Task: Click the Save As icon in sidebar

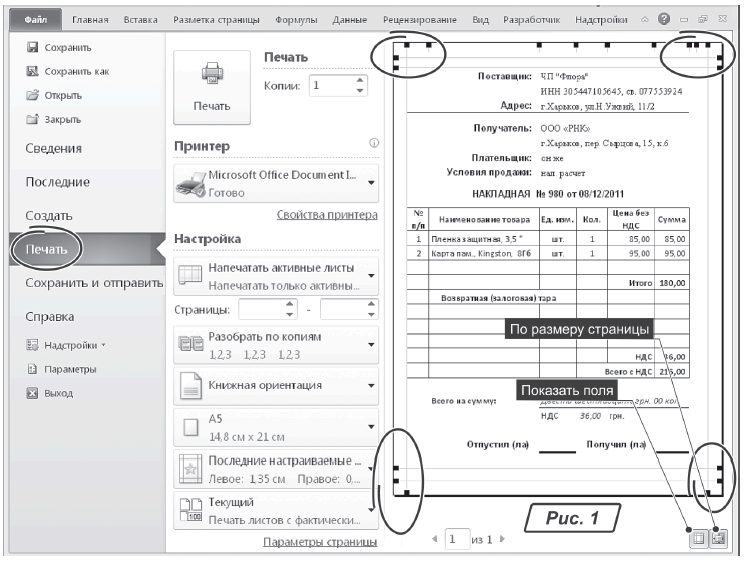Action: click(x=32, y=71)
